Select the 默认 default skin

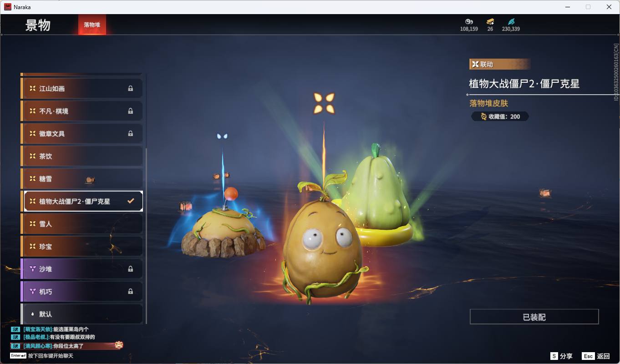point(82,314)
